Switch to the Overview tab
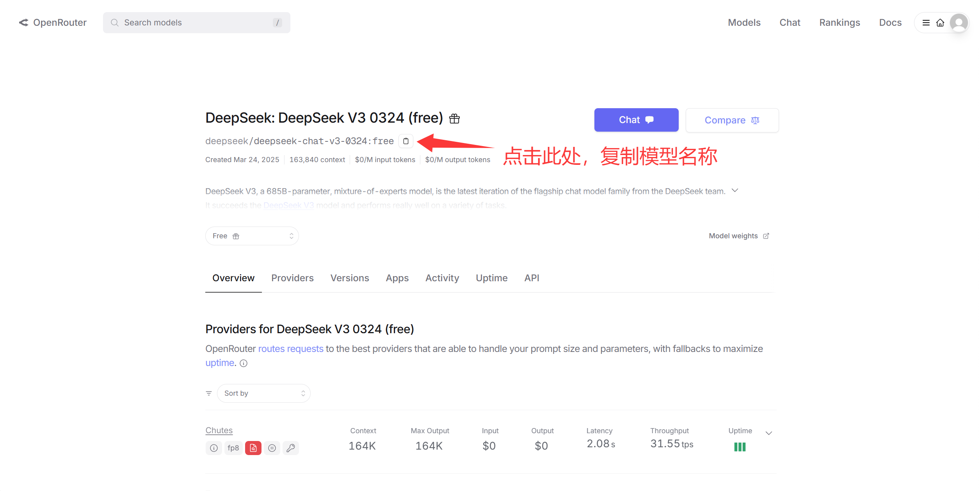Screen dimensions: 980x491 tap(233, 278)
